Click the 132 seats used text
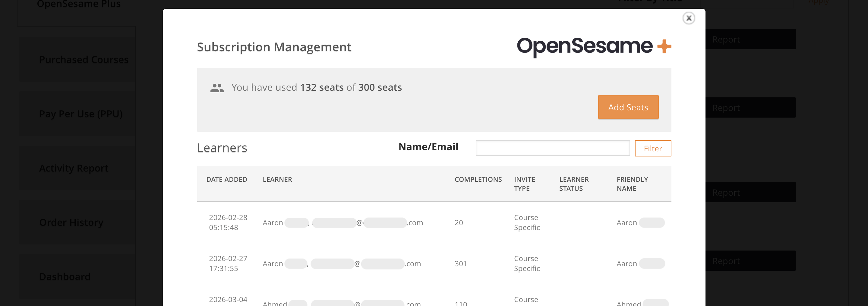 [321, 87]
